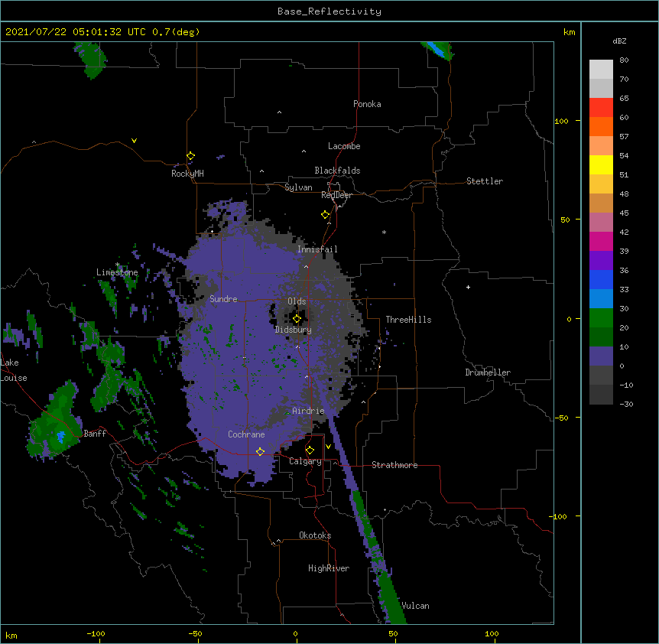659x644 pixels.
Task: Click the Ponoka city label
Action: (367, 104)
